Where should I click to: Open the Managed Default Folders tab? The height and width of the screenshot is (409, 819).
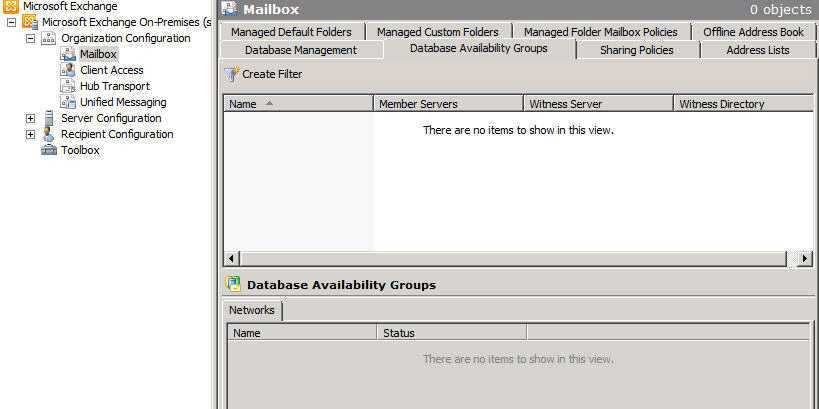(291, 32)
